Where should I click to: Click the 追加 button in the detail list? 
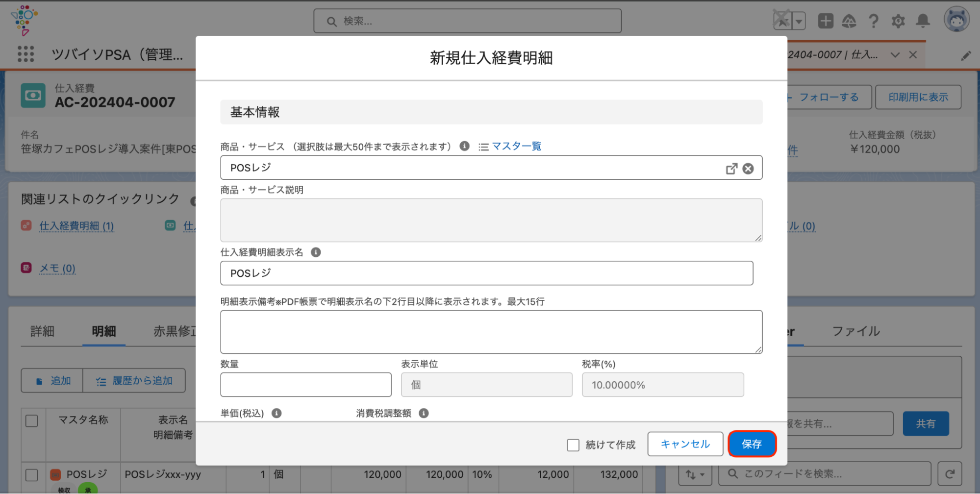pyautogui.click(x=52, y=381)
